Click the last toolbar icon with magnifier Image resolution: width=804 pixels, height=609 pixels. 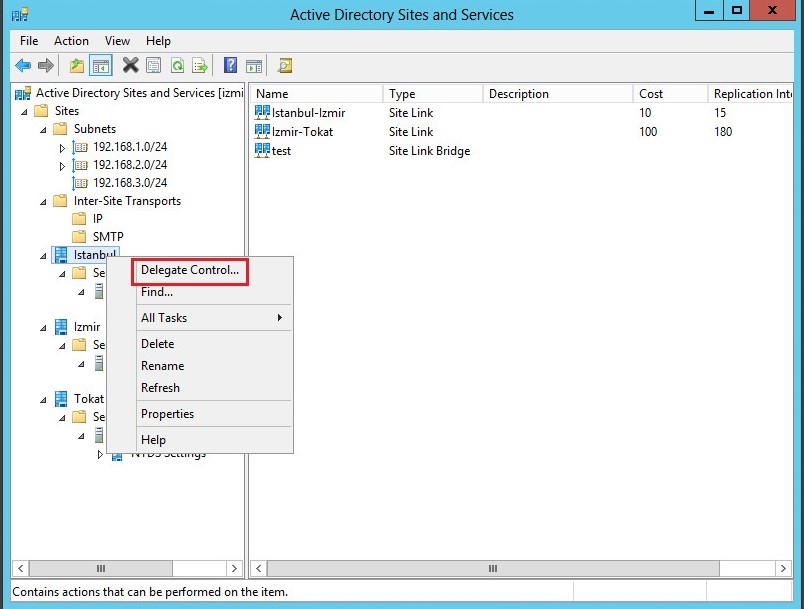[285, 66]
